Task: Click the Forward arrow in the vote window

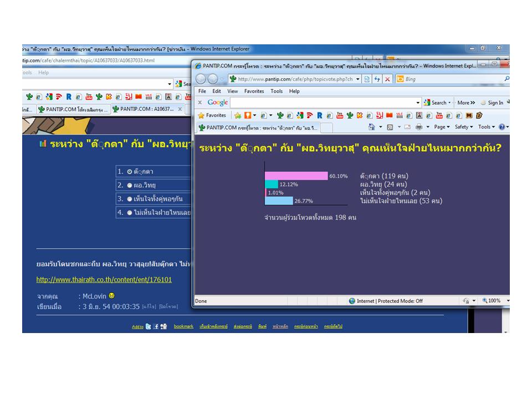Action: [212, 79]
